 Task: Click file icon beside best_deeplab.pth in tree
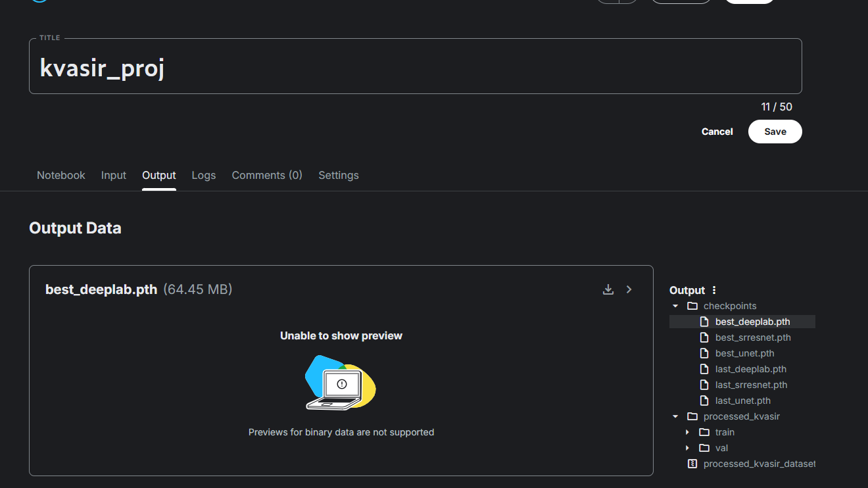(x=704, y=322)
